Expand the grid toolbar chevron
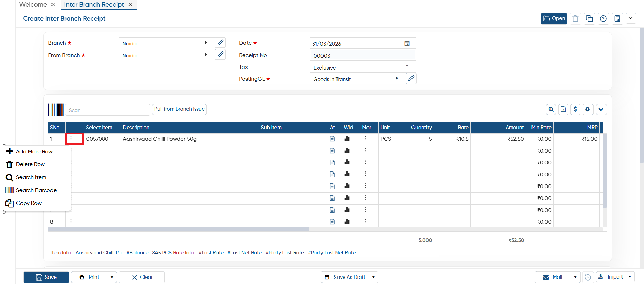644x284 pixels. tap(601, 109)
